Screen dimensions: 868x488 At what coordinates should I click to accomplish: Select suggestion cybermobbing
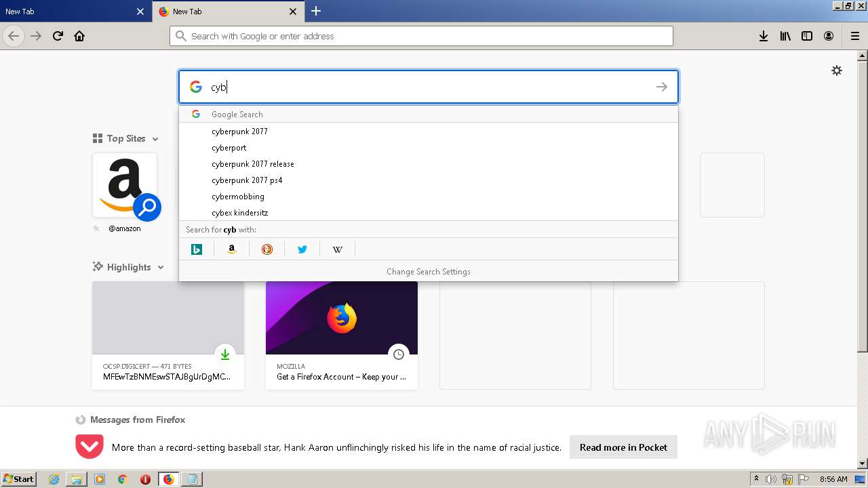point(429,197)
